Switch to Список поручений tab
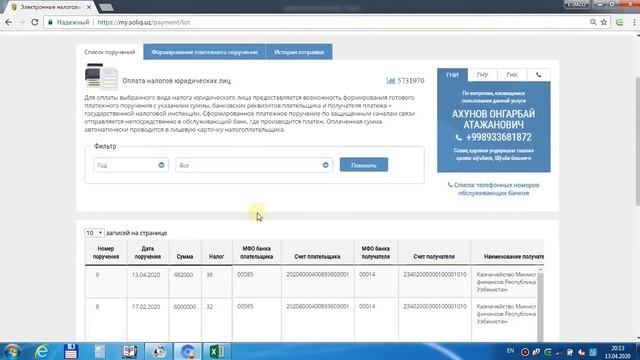The height and width of the screenshot is (360, 640). (109, 52)
